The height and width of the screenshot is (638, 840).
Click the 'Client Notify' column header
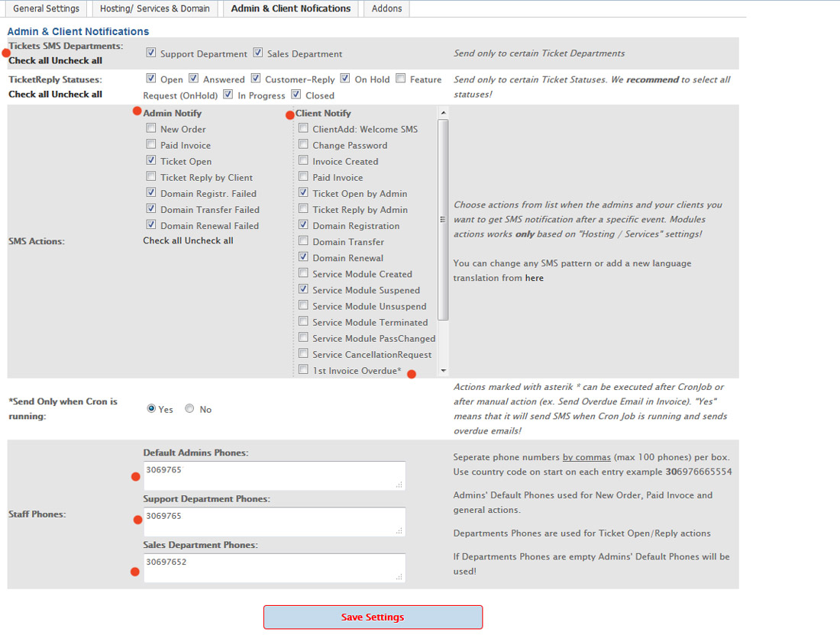[323, 113]
